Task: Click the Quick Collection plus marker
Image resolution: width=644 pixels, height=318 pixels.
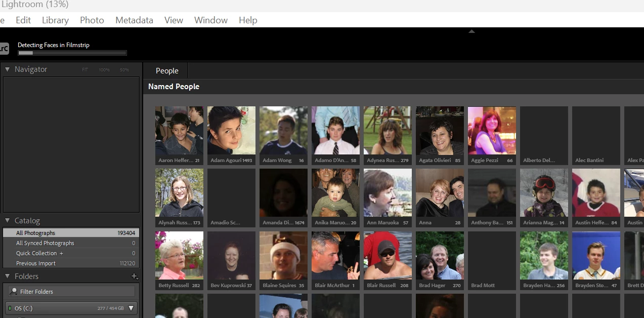Action: (61, 253)
